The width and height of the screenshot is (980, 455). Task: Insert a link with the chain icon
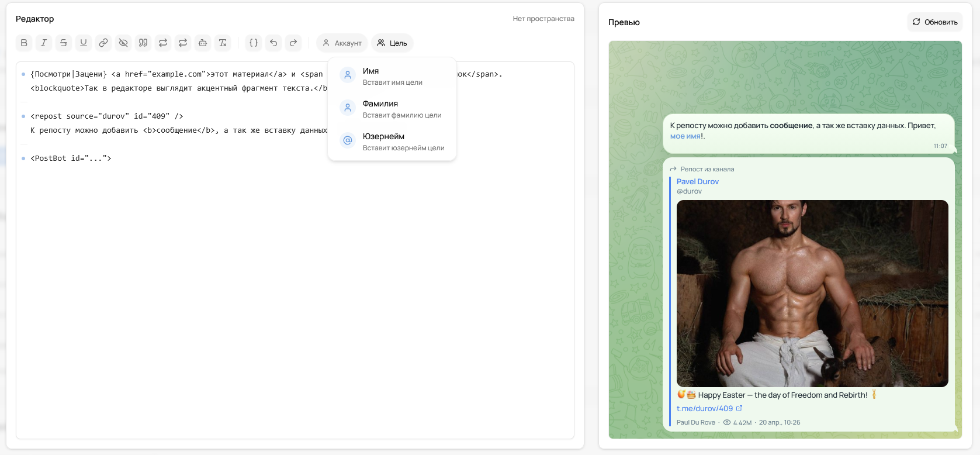[103, 43]
